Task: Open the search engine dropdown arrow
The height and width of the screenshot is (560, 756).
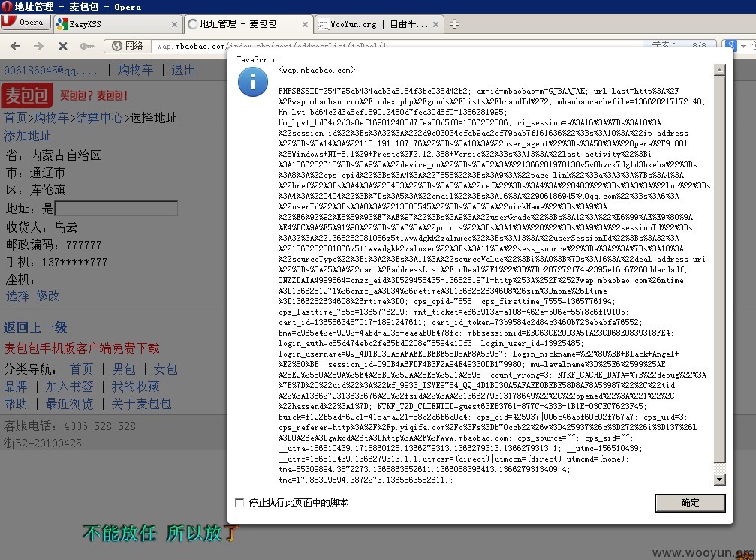Action: click(x=743, y=47)
